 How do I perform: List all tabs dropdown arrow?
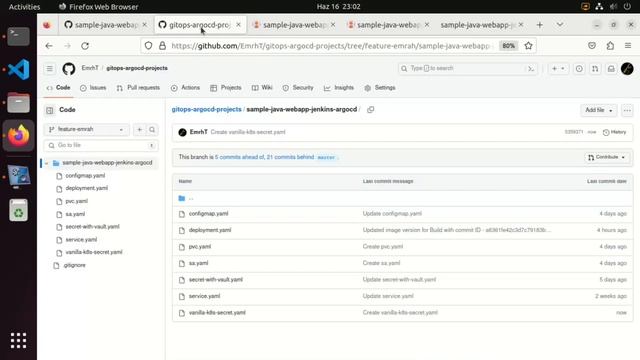(x=560, y=25)
